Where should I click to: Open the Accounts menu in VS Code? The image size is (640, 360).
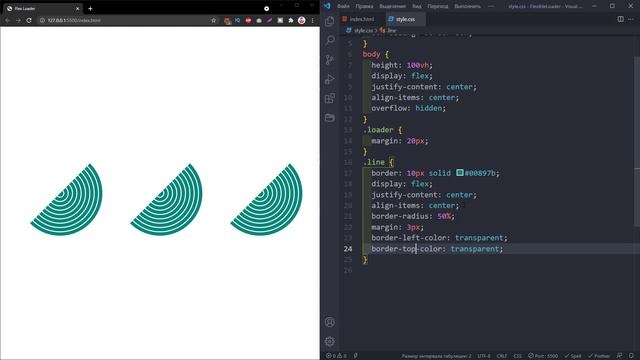pyautogui.click(x=330, y=322)
